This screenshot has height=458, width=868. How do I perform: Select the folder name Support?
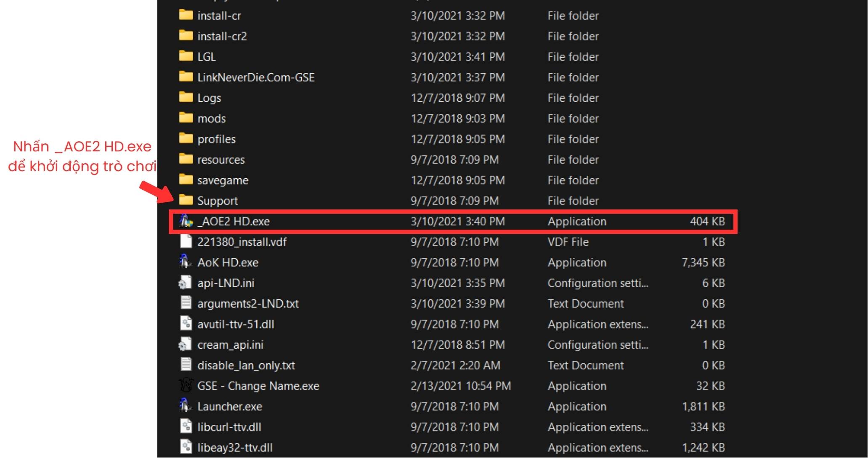(218, 201)
